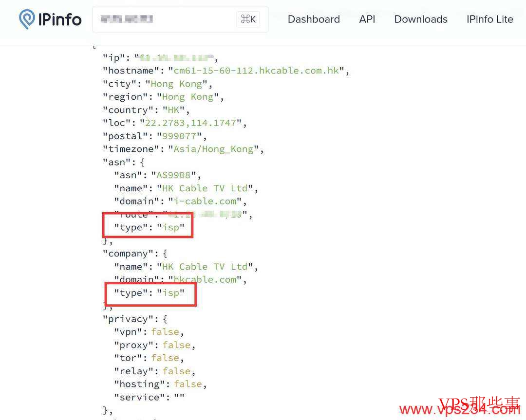
Task: Open the API nav item
Action: pyautogui.click(x=367, y=19)
